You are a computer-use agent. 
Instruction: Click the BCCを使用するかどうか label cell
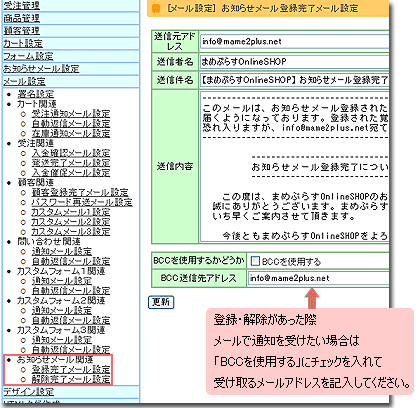click(x=199, y=261)
